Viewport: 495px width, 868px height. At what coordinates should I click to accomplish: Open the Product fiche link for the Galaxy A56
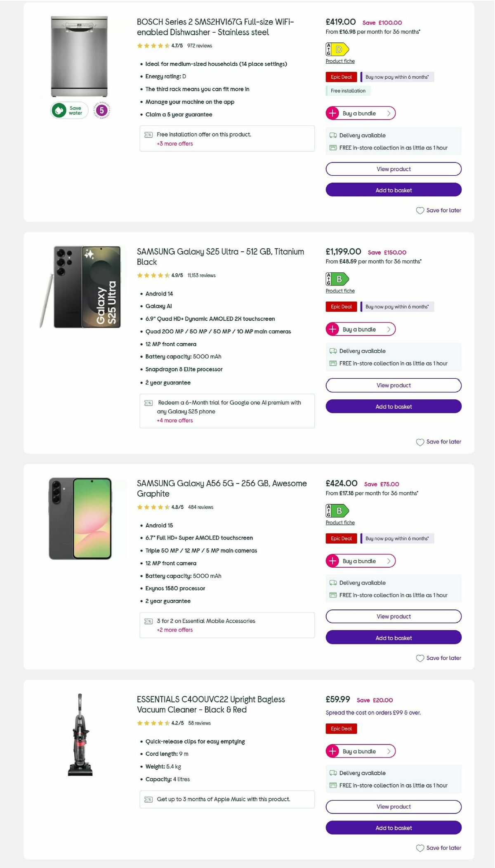pyautogui.click(x=339, y=522)
